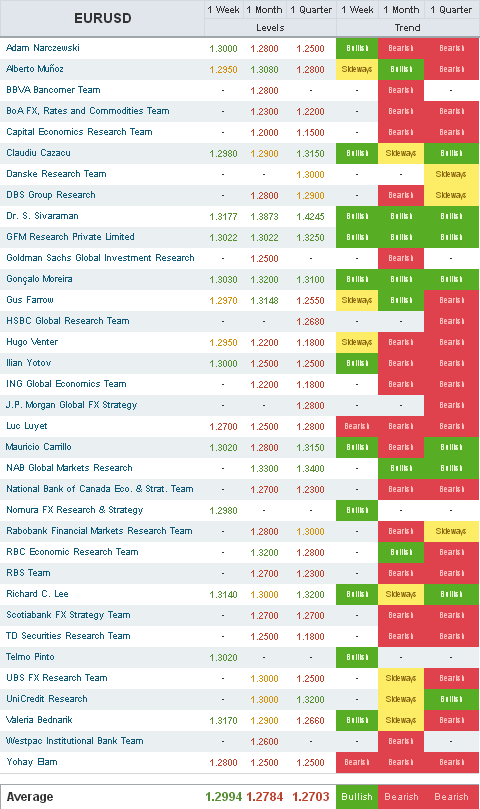Open Dr. S. Sivaraman link

pyautogui.click(x=42, y=216)
